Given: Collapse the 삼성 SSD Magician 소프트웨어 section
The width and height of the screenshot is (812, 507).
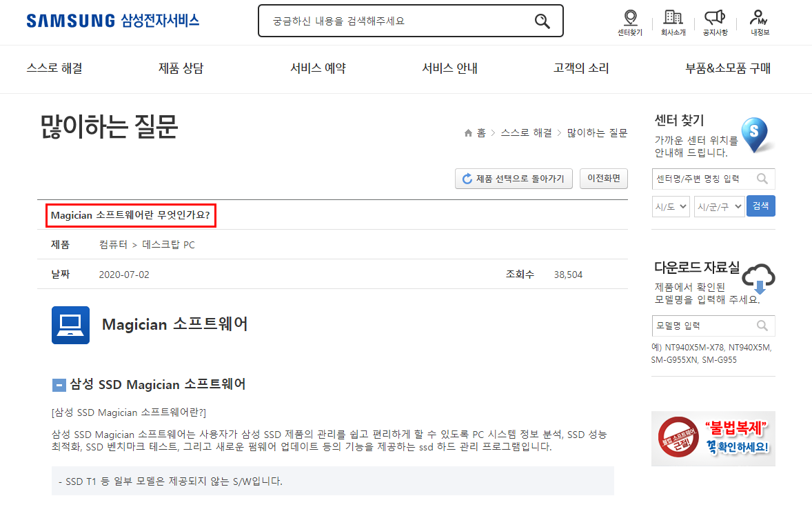Looking at the screenshot, I should coord(59,385).
